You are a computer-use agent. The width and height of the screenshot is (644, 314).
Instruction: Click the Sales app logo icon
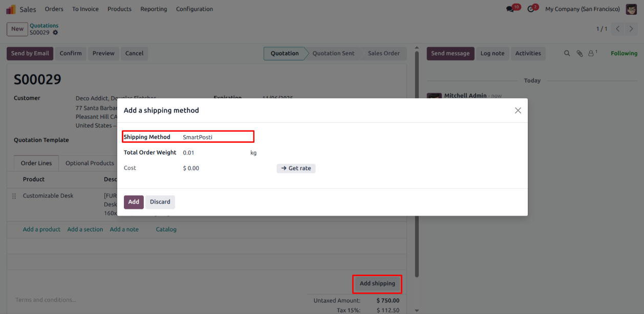[x=11, y=9]
